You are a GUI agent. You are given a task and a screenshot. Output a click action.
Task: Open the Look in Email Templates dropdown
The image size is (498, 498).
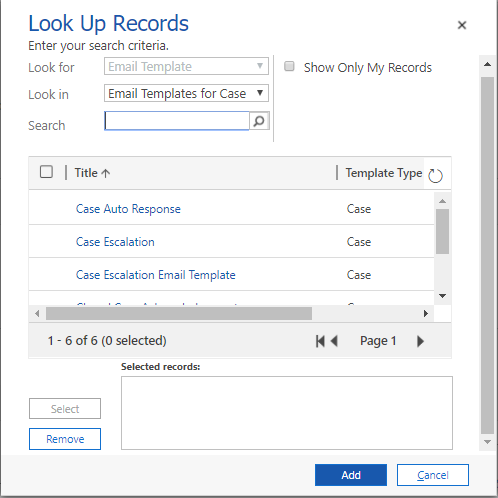click(186, 93)
